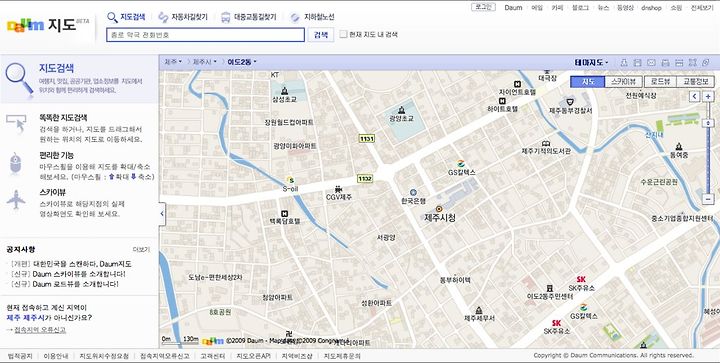720x363 pixels.
Task: Focus the map search input field
Action: (x=205, y=35)
